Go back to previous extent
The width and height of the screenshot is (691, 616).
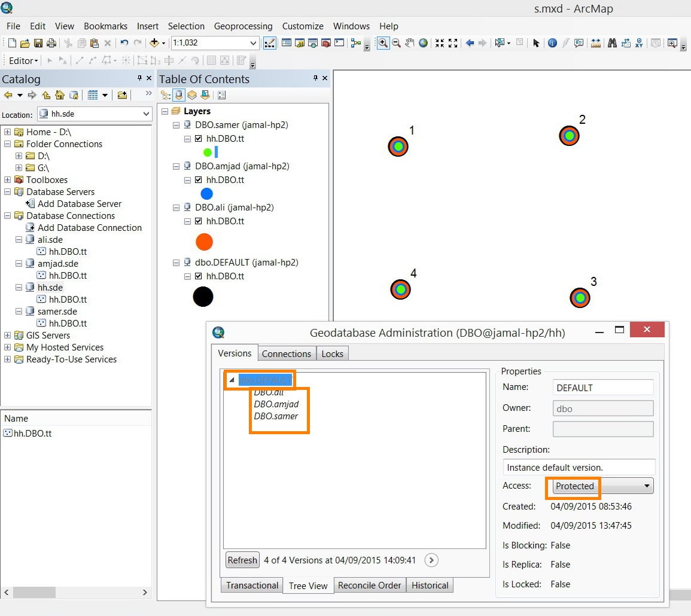click(470, 42)
